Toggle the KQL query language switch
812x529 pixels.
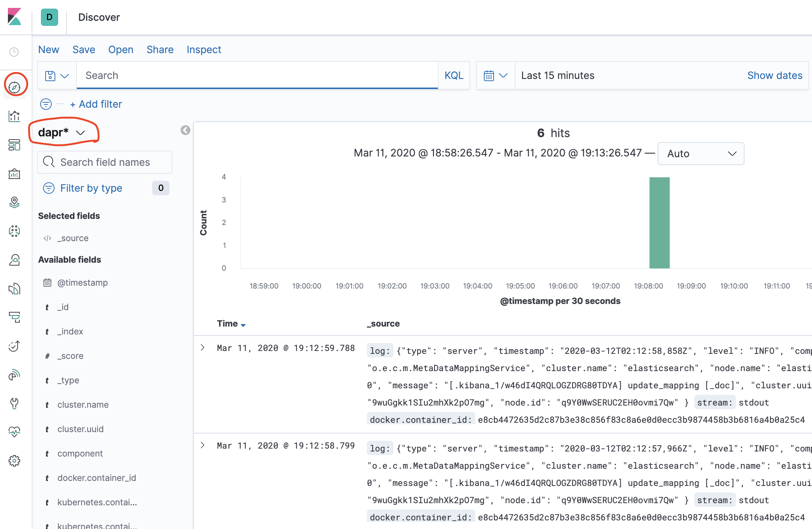[x=454, y=75]
